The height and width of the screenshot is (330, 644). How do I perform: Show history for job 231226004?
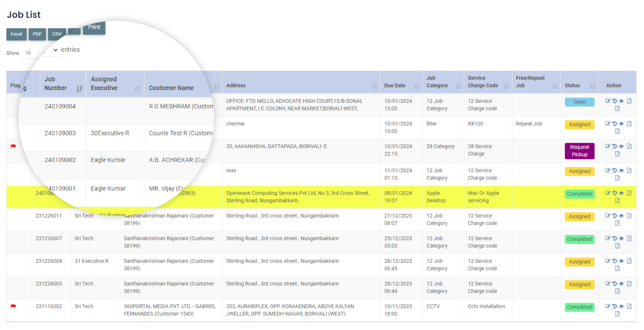pyautogui.click(x=614, y=261)
